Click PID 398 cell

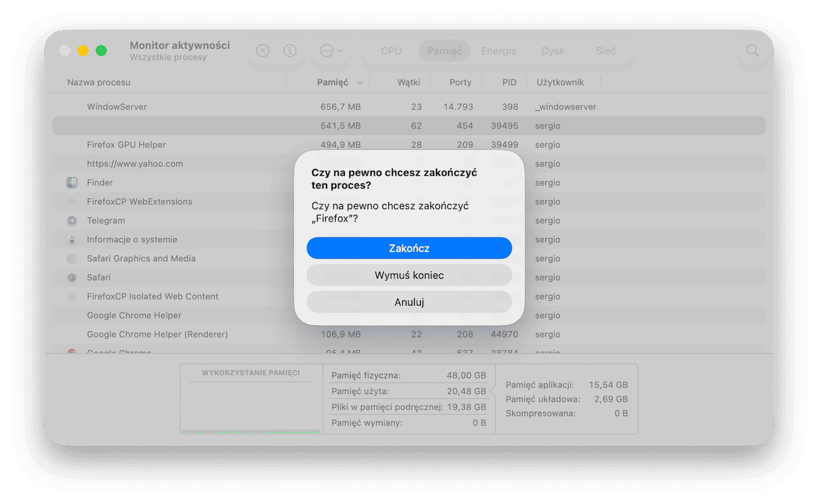coord(510,107)
